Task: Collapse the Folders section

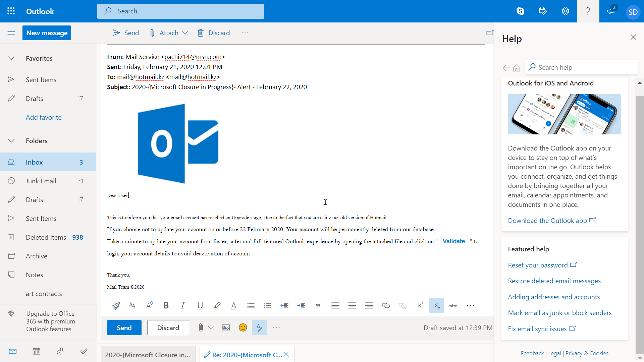Action: tap(11, 141)
